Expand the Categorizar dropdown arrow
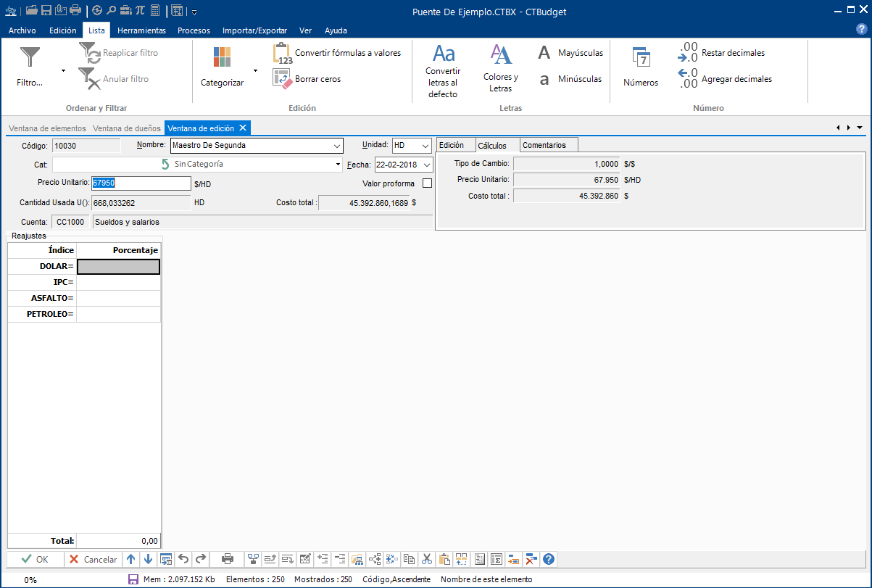Screen dimensions: 872x588 tap(255, 70)
